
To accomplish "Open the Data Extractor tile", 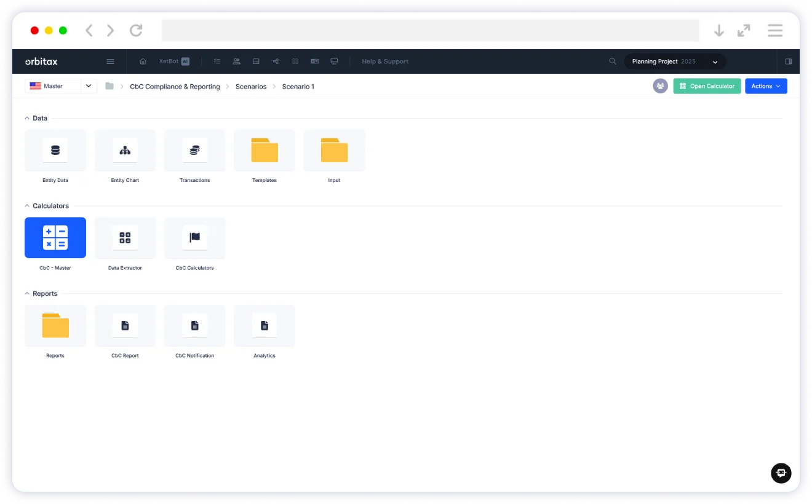I will (x=125, y=238).
